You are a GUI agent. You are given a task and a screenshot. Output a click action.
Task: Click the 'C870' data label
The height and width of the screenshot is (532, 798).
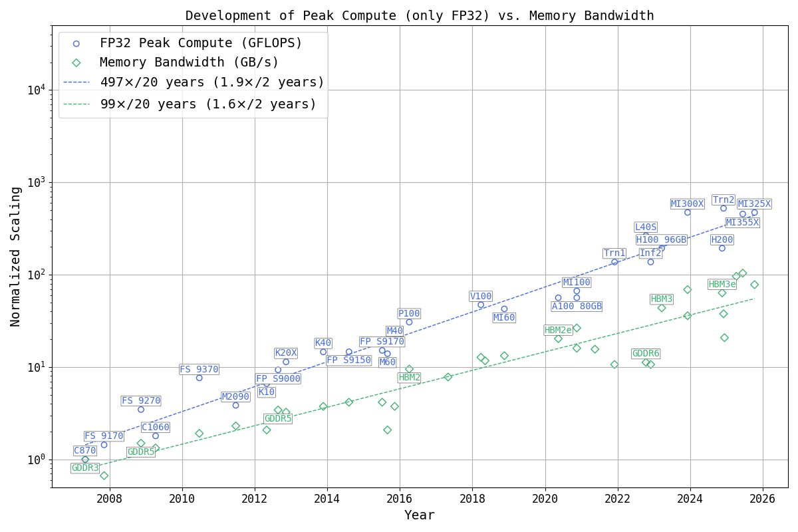point(85,450)
